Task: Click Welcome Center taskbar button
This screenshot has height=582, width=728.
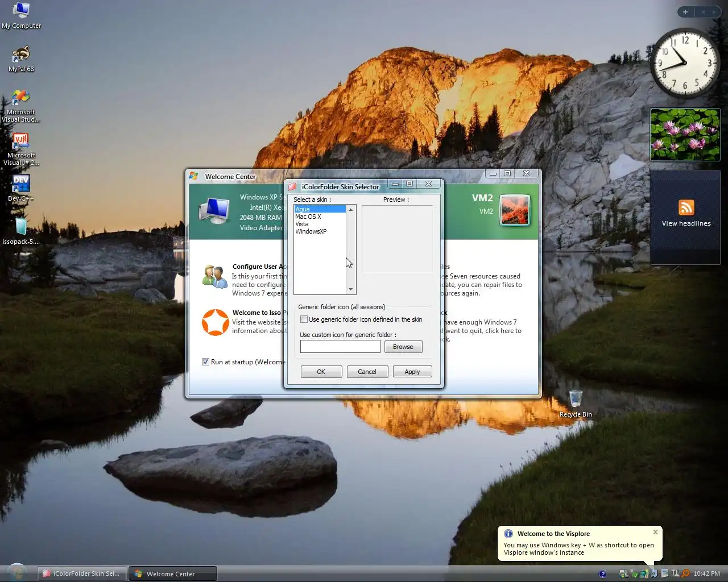Action: [173, 573]
